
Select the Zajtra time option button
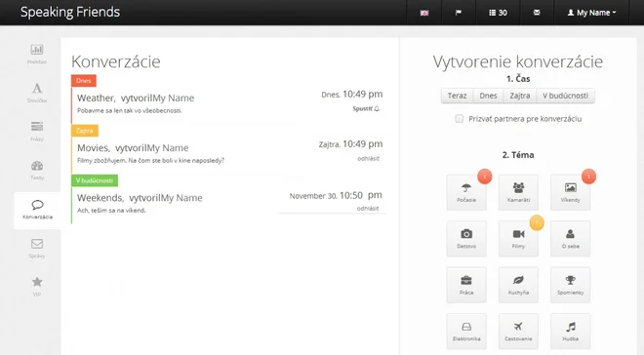(x=520, y=96)
